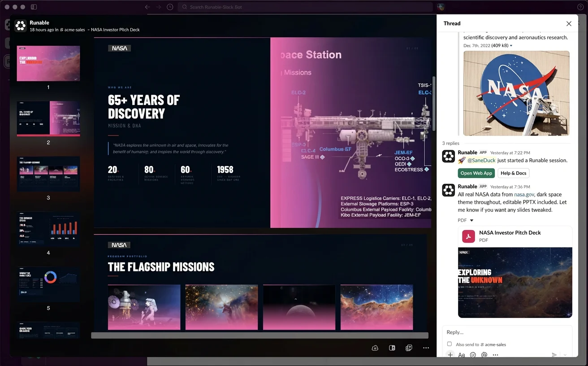Click the download-from-cloud icon below the preview
The image size is (588, 366).
pyautogui.click(x=375, y=348)
